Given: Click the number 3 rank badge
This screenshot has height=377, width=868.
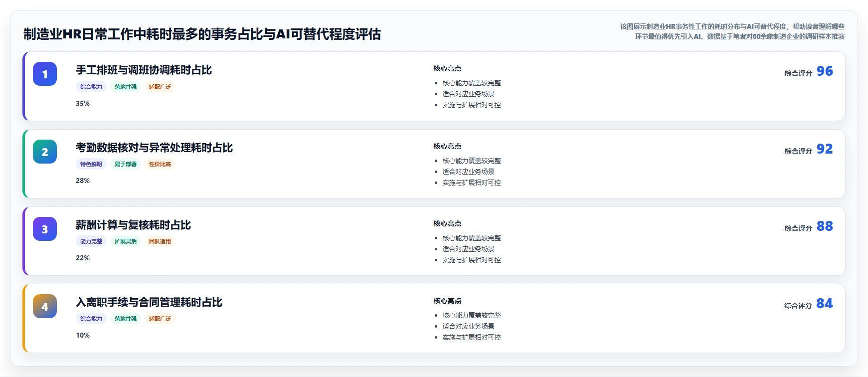Looking at the screenshot, I should click(45, 229).
